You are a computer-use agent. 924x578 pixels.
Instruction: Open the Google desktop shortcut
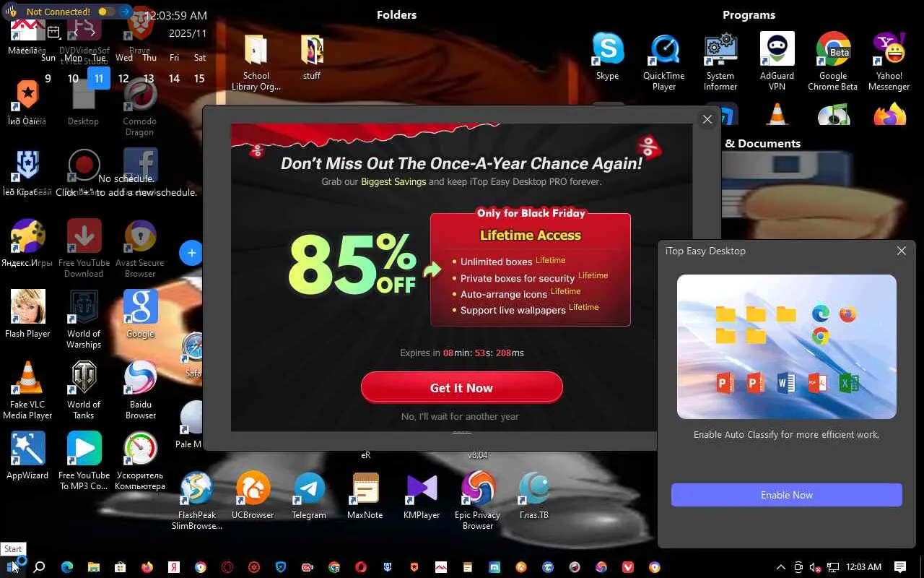[x=140, y=314]
